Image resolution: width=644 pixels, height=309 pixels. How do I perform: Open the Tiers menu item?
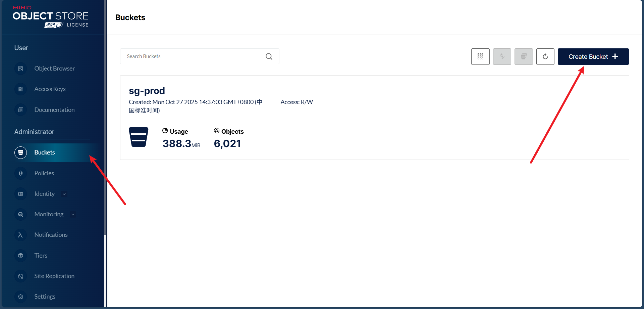(41, 256)
